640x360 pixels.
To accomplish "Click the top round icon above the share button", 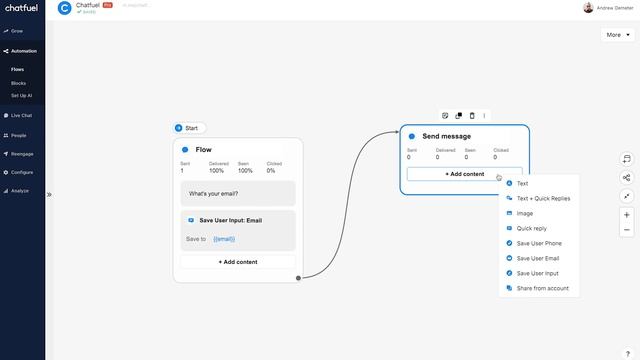I will [627, 159].
